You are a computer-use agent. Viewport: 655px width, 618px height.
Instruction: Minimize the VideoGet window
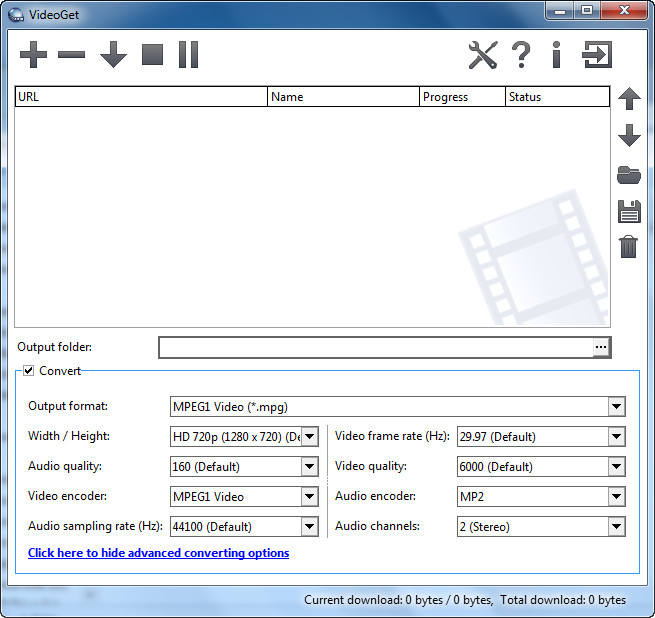[560, 11]
